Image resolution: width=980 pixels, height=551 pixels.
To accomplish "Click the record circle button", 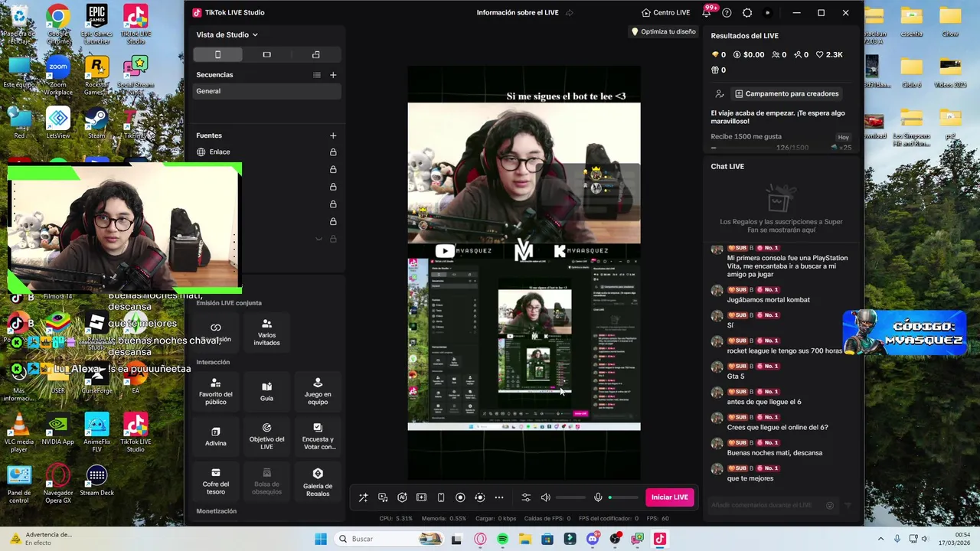I will 460,497.
